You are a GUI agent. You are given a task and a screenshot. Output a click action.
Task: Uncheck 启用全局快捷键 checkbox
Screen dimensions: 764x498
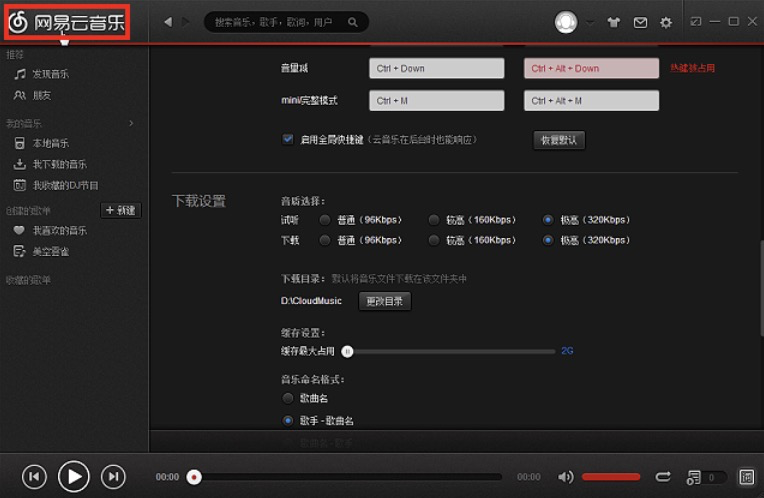pos(287,139)
